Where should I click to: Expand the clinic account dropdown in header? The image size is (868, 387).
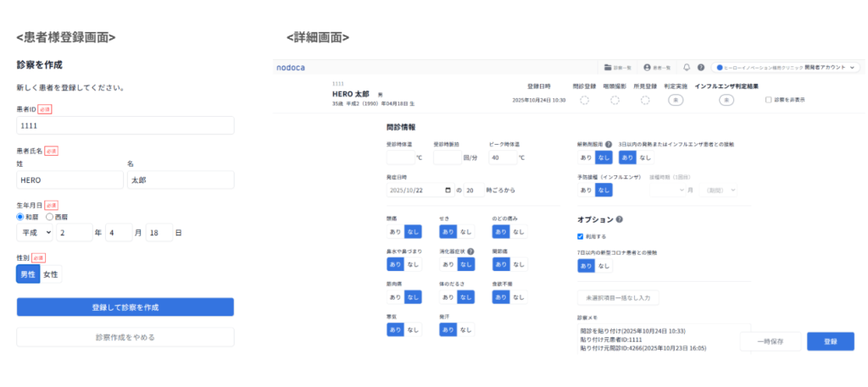pos(853,67)
